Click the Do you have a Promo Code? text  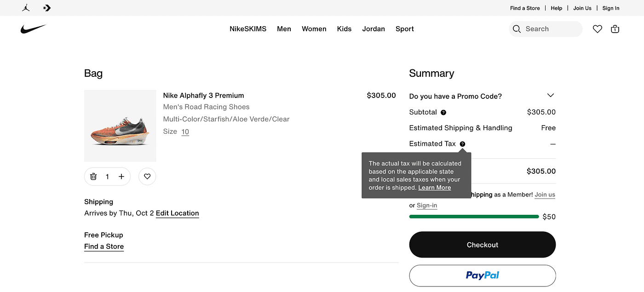(x=455, y=96)
